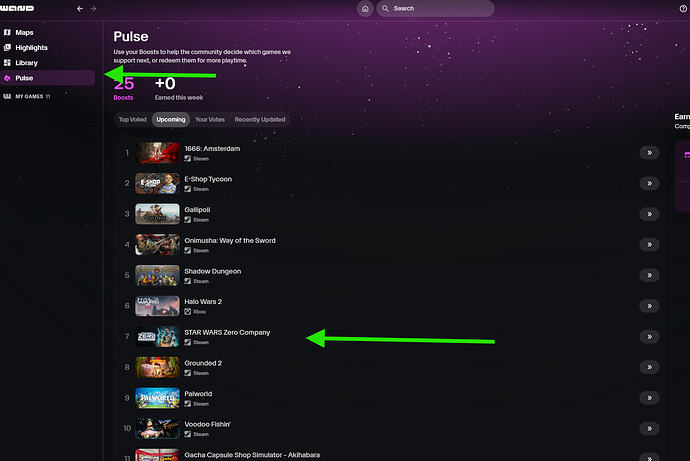The height and width of the screenshot is (461, 690).
Task: Go forward with the right arrow
Action: coord(93,8)
